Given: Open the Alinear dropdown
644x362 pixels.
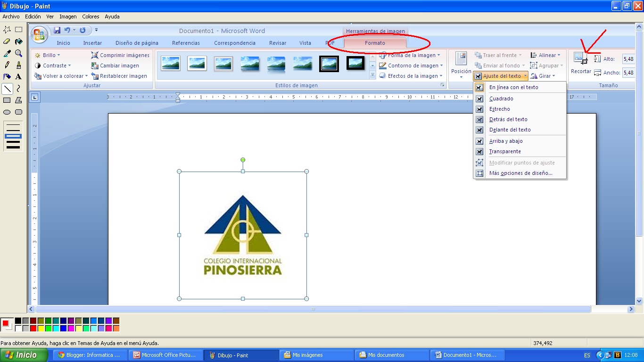Looking at the screenshot, I should pos(545,55).
